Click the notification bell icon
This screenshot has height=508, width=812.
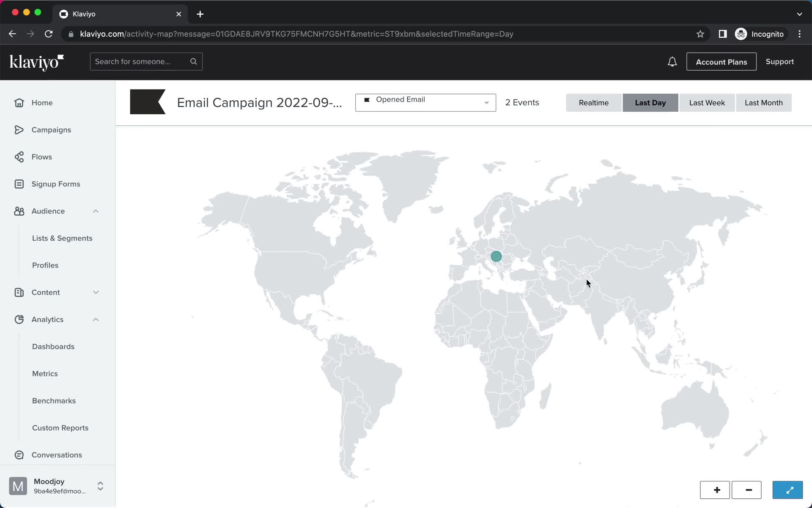click(673, 61)
